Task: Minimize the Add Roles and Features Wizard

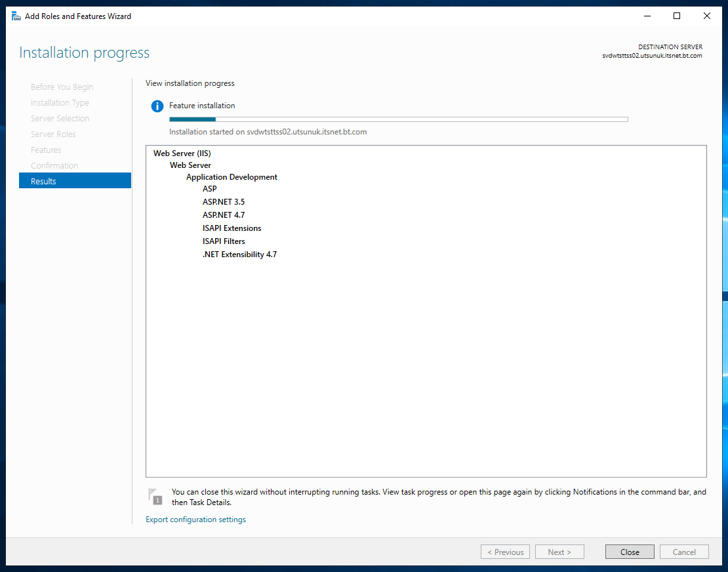Action: 647,16
